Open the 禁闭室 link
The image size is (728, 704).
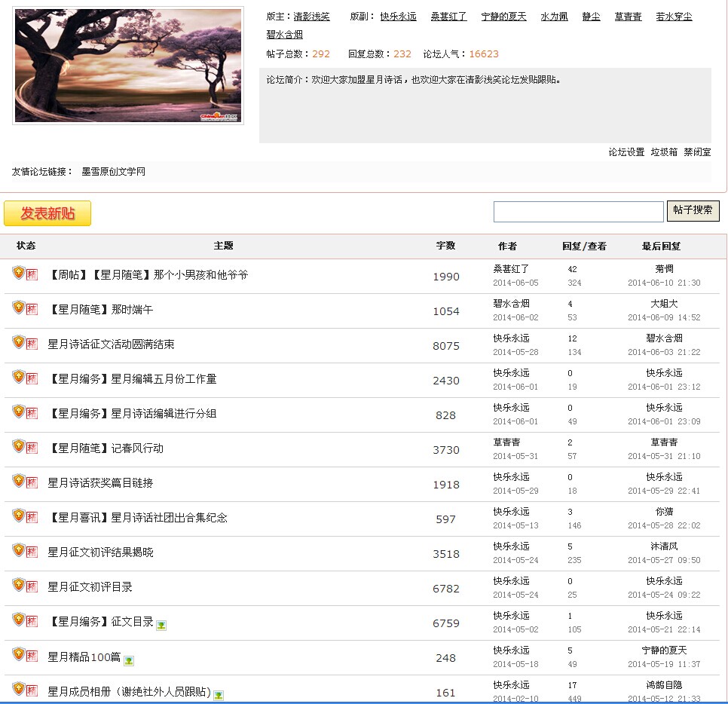click(697, 152)
